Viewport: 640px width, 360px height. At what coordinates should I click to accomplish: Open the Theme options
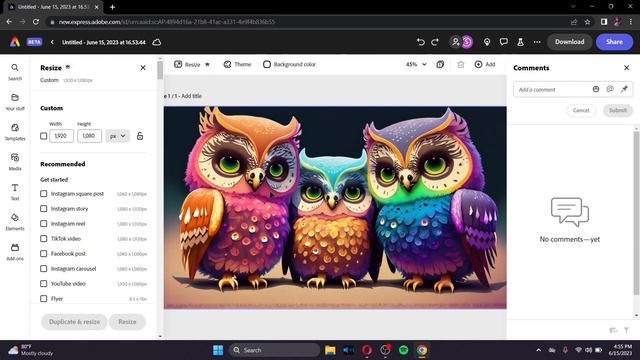pyautogui.click(x=237, y=64)
